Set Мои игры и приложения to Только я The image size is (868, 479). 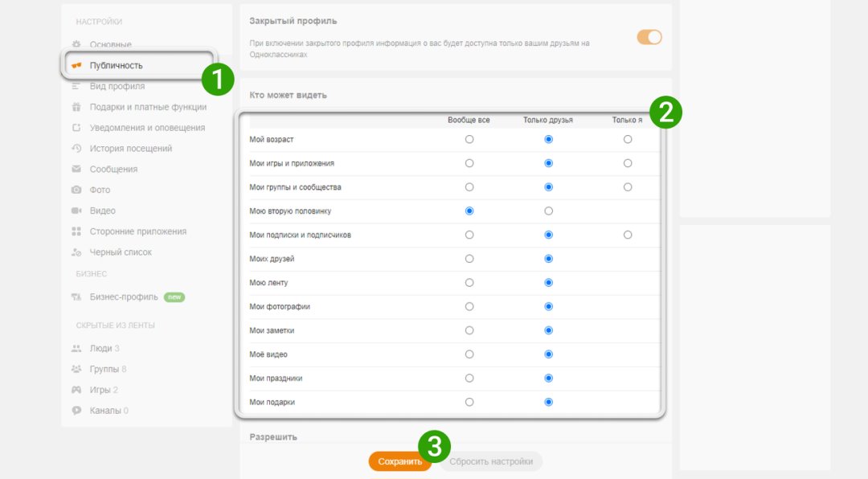pos(628,163)
